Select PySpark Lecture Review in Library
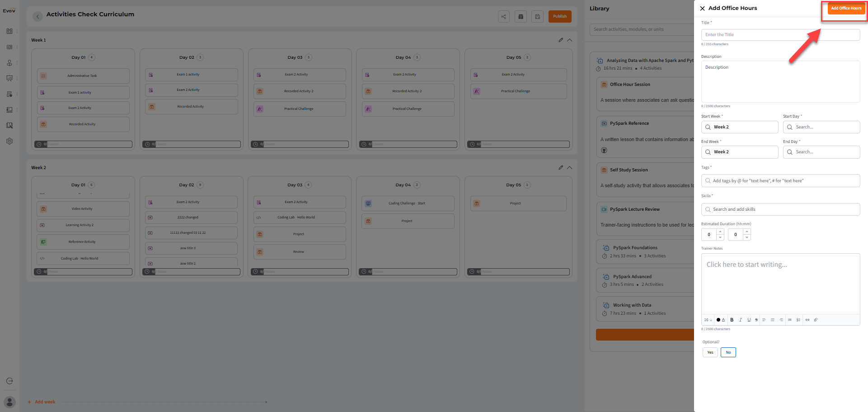 (645, 219)
